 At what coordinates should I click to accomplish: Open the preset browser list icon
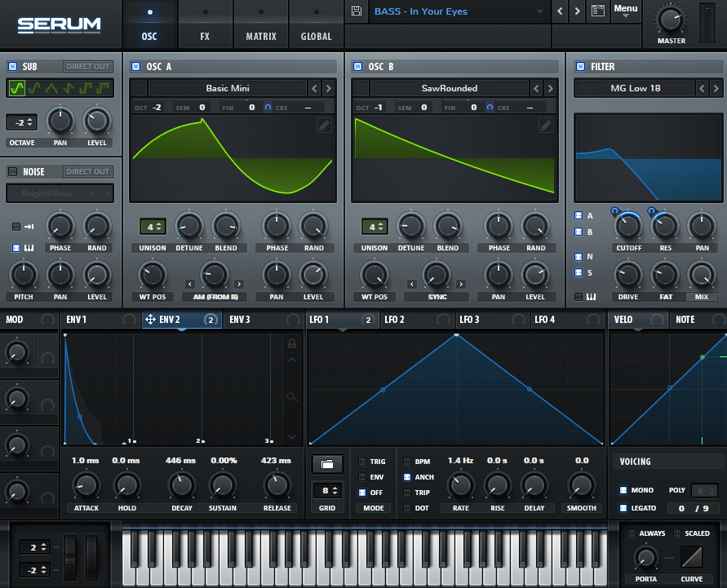coord(598,11)
